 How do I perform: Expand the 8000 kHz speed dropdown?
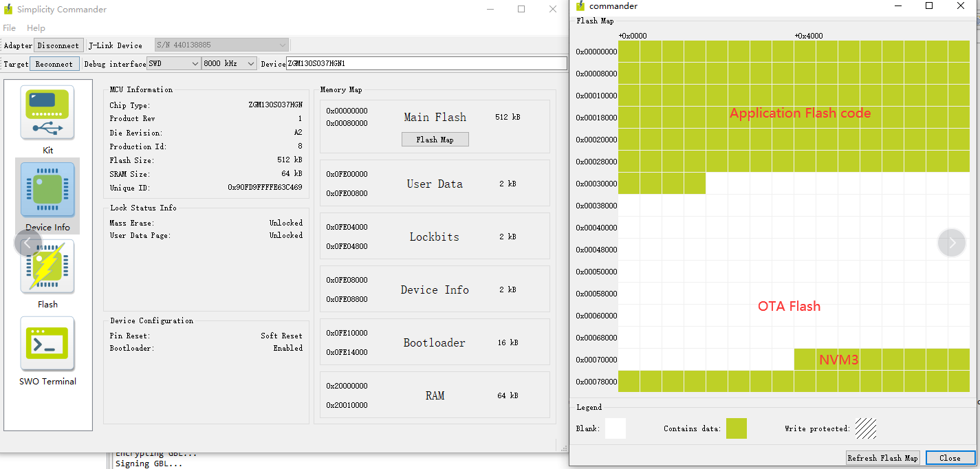[229, 64]
